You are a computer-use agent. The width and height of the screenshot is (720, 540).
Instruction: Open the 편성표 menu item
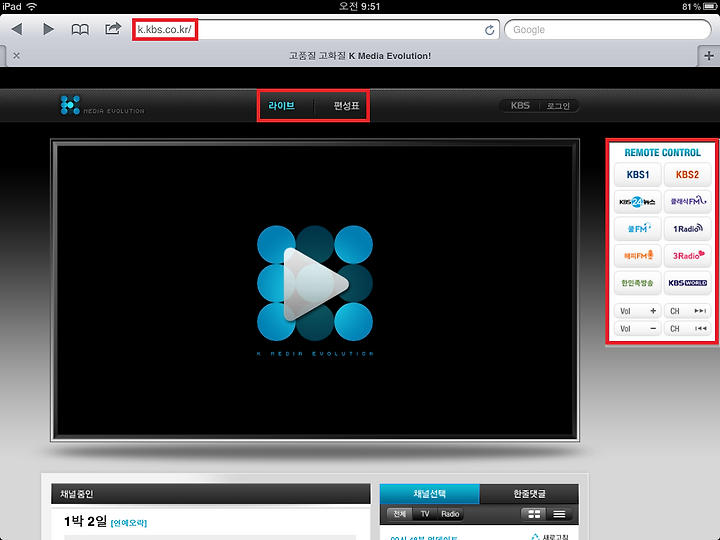point(346,106)
